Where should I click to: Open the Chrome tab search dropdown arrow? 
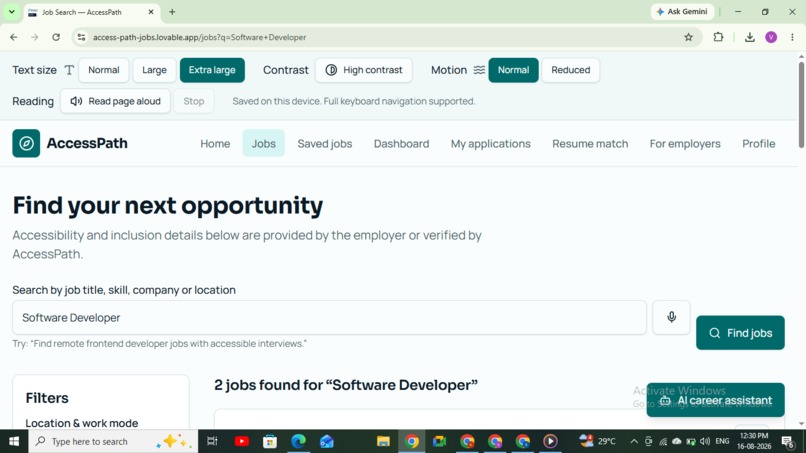pos(11,12)
